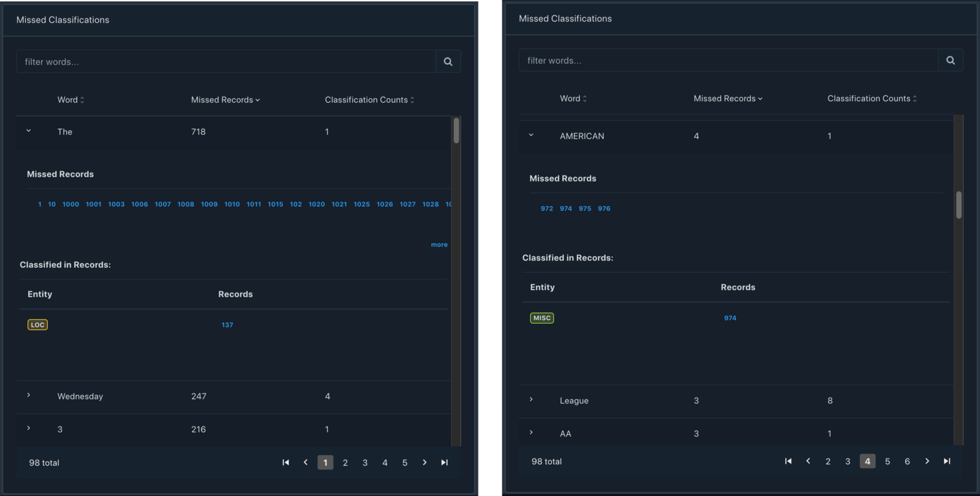The image size is (980, 496).
Task: Focus right filter words input
Action: point(728,60)
